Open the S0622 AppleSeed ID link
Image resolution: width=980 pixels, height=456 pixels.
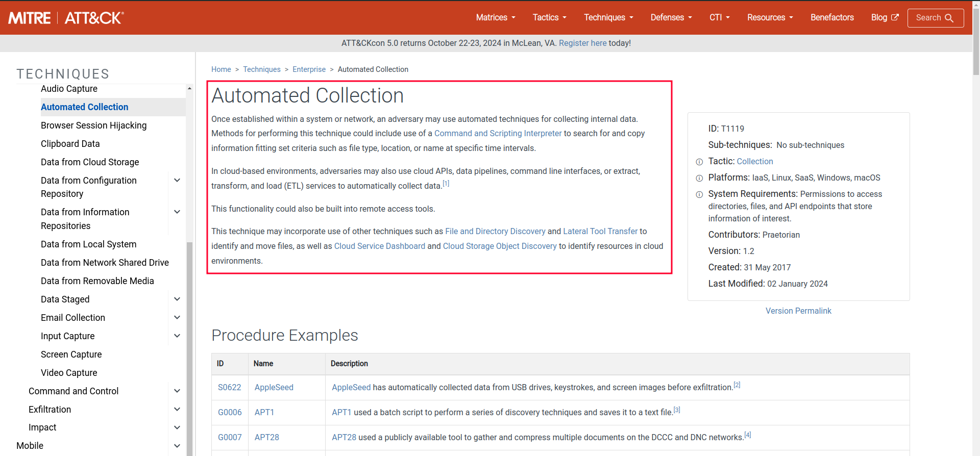click(229, 388)
